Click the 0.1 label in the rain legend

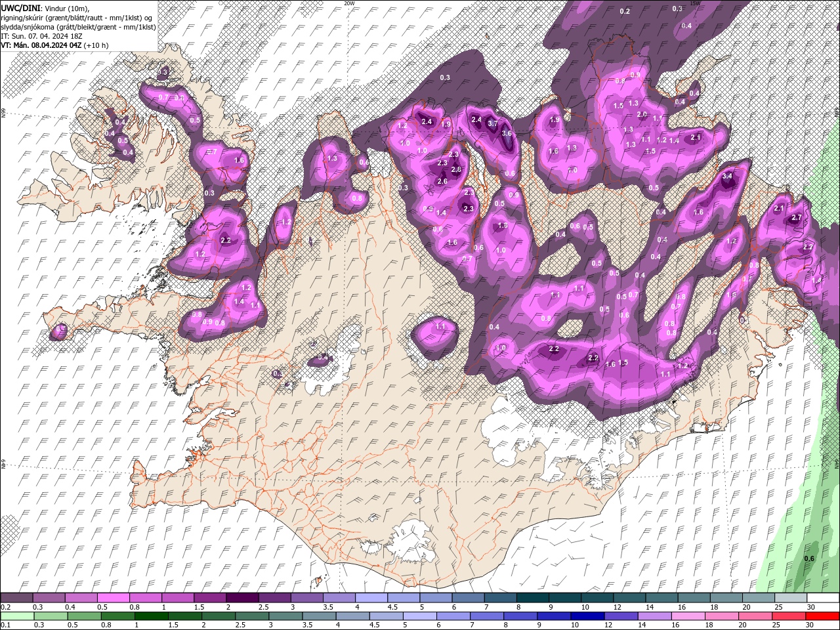coord(5,625)
